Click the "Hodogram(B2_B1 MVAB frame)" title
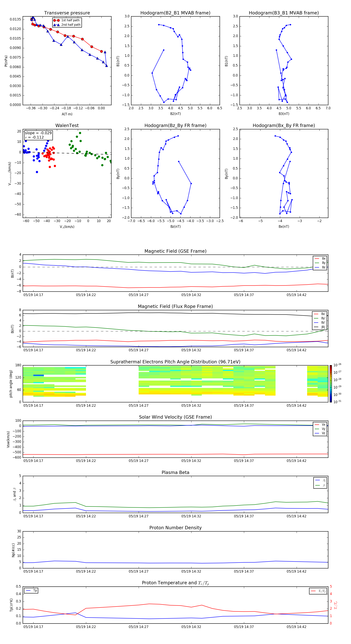351x644 pixels. pos(175,13)
